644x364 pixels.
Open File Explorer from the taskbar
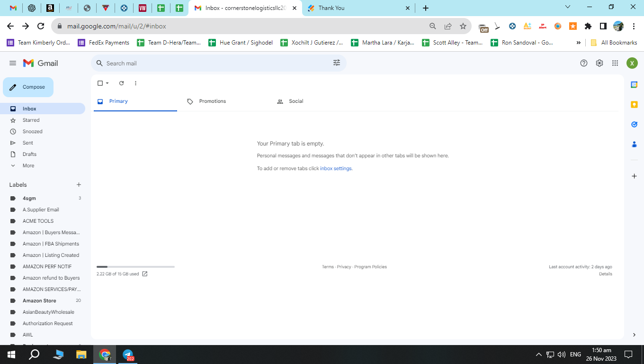tap(81, 355)
